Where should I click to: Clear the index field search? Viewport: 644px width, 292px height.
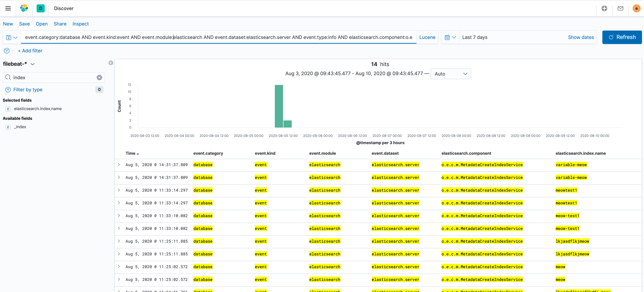[99, 78]
